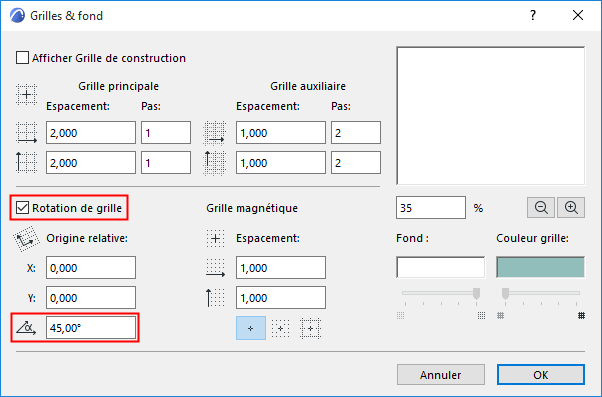Click the rotation angle alpha icon
602x397 pixels.
26,328
